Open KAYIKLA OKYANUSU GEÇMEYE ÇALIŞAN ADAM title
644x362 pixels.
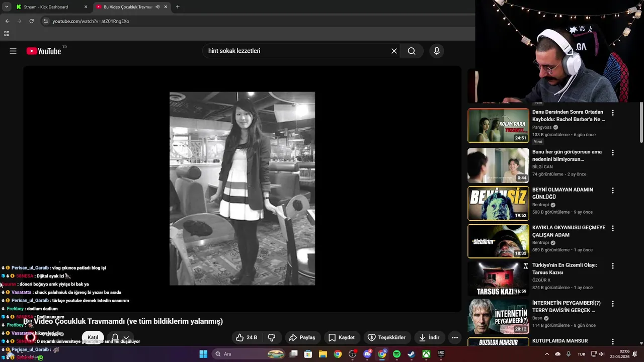point(569,231)
